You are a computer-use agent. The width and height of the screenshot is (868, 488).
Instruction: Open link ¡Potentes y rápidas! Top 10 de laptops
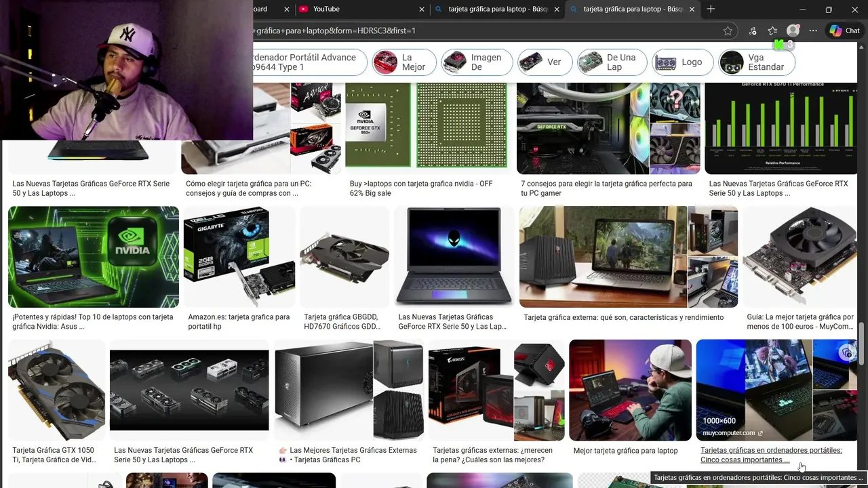(93, 322)
